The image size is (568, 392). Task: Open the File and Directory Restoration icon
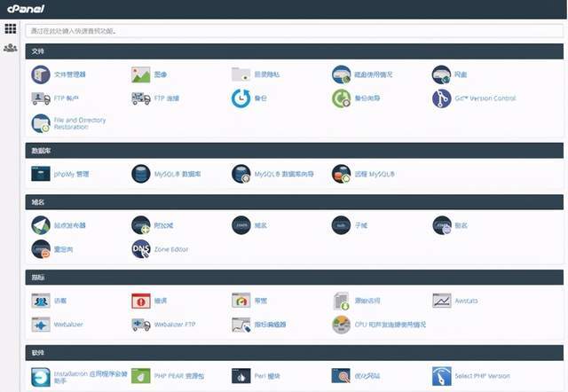click(x=41, y=123)
